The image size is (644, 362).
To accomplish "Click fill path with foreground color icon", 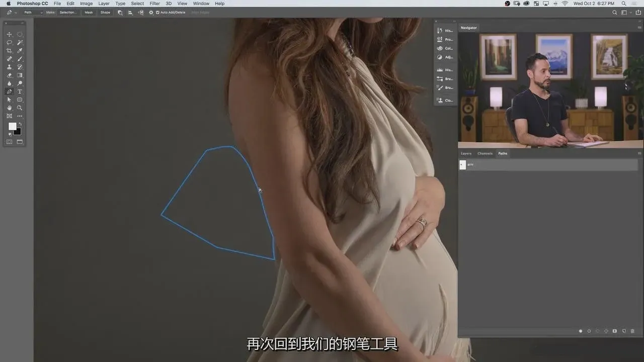I will [581, 331].
